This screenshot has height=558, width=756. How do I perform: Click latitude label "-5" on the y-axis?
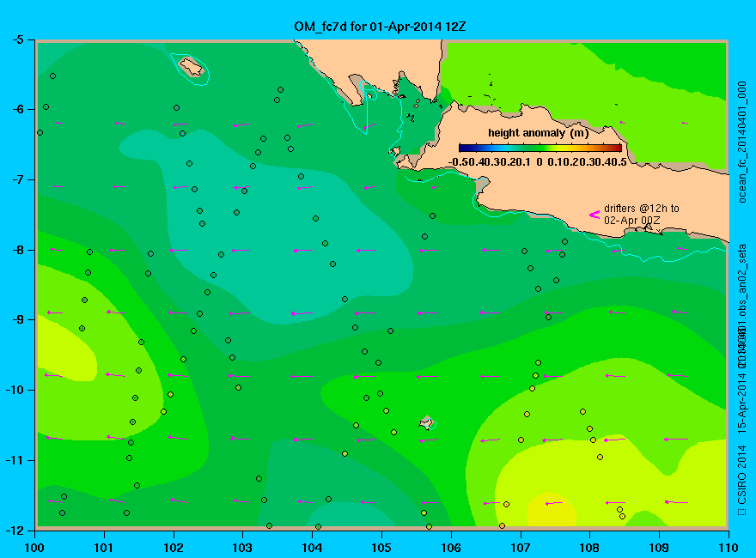17,39
